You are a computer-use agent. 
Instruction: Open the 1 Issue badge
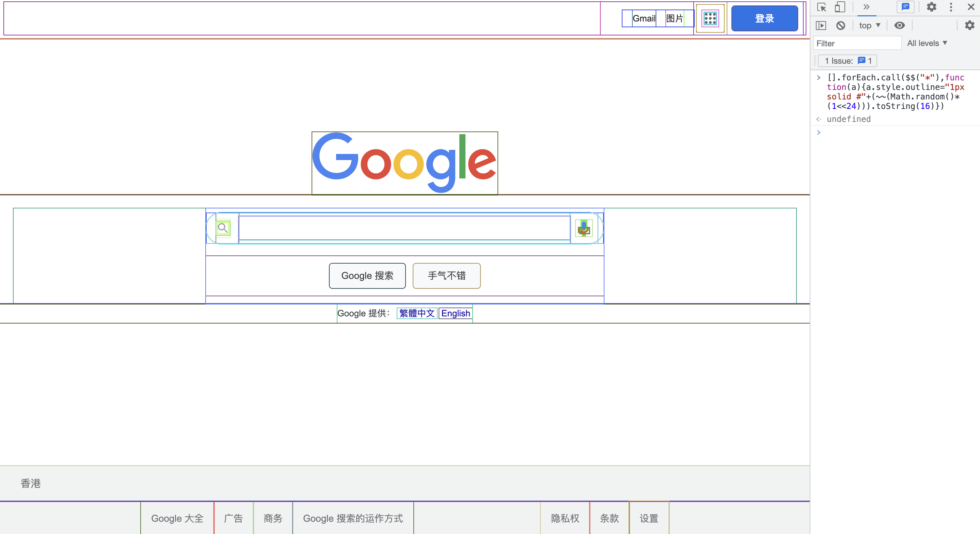(x=847, y=61)
